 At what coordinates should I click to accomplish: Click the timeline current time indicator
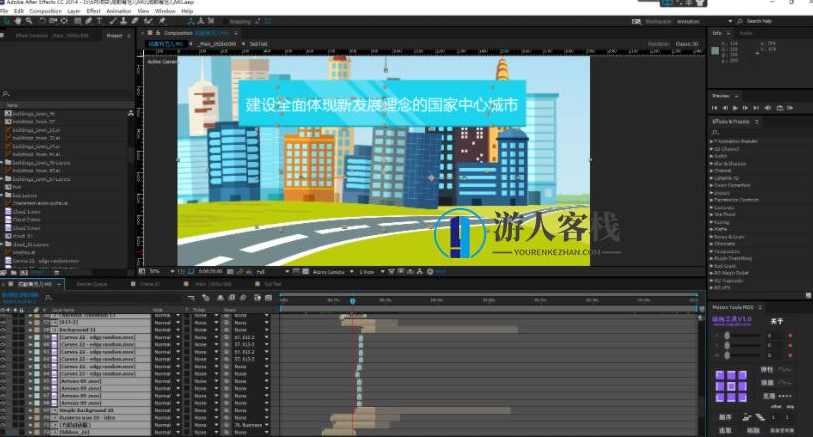tap(353, 301)
